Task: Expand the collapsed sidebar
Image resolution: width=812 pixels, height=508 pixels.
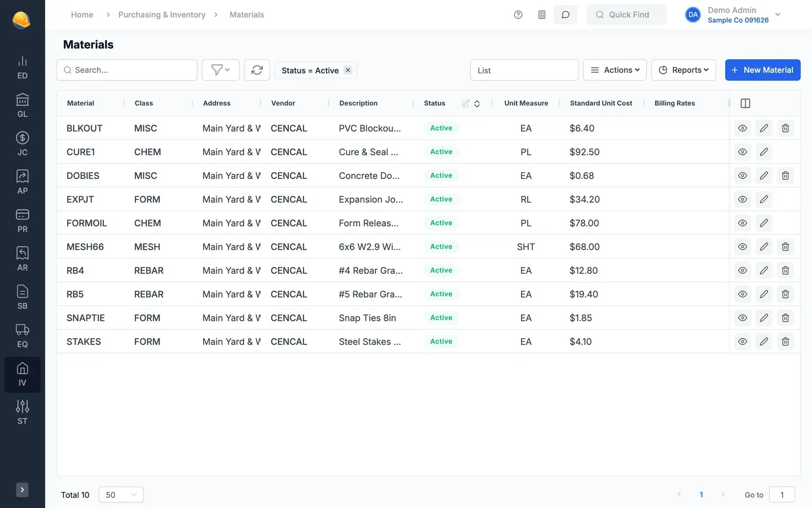Action: (x=22, y=490)
